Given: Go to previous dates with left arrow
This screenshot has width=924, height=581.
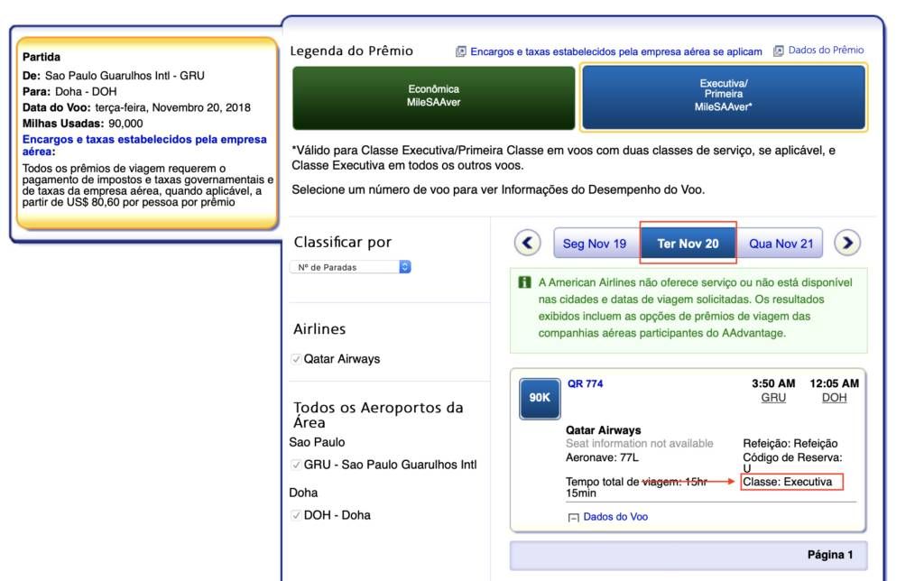Looking at the screenshot, I should click(x=527, y=243).
